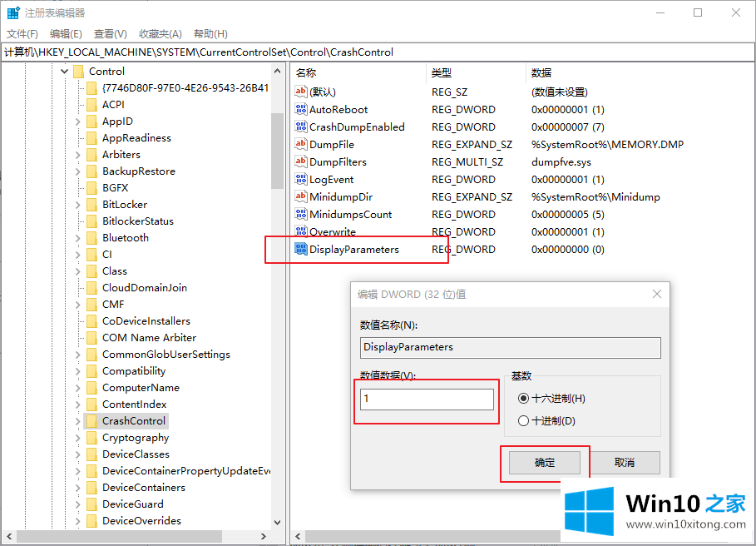Screen dimensions: 756x546
Task: Open the 文件(F) menu
Action: click(22, 34)
